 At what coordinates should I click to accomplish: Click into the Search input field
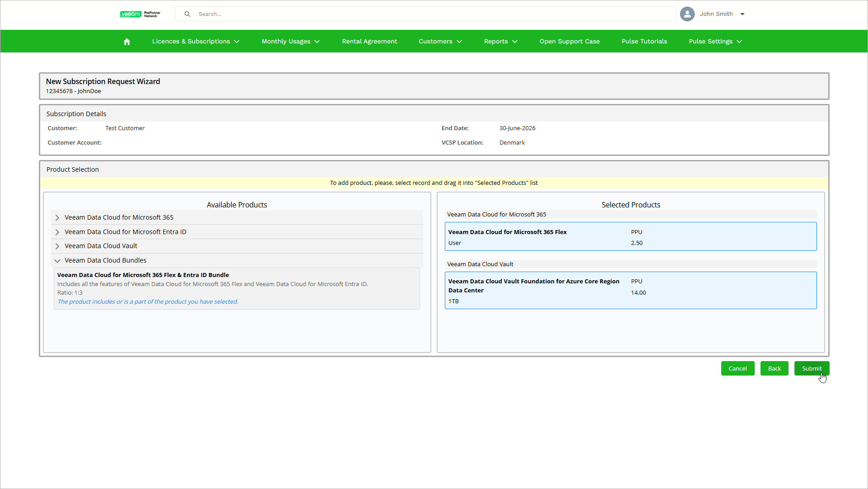coord(434,14)
